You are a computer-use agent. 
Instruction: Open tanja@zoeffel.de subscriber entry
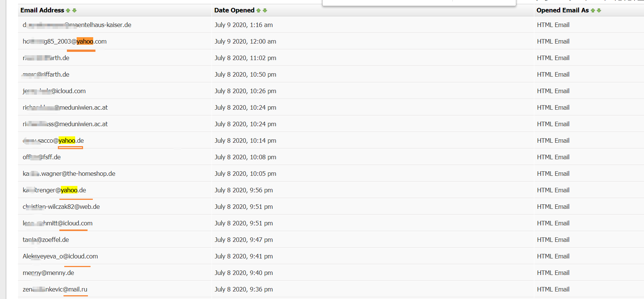coord(46,240)
